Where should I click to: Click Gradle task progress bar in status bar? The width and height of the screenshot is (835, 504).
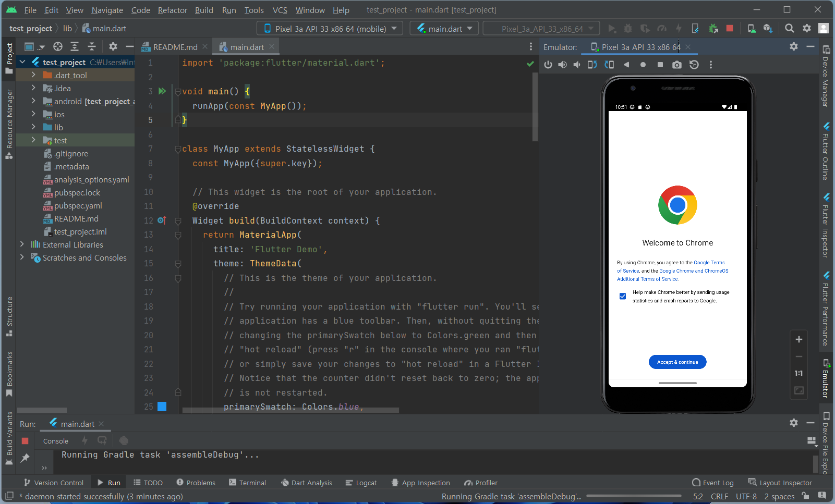(633, 496)
